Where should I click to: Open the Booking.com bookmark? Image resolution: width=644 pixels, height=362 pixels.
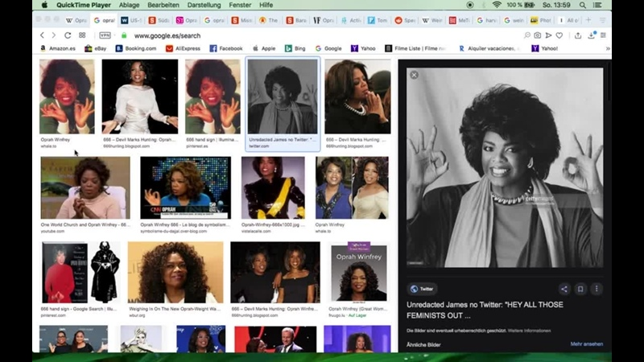coord(135,48)
